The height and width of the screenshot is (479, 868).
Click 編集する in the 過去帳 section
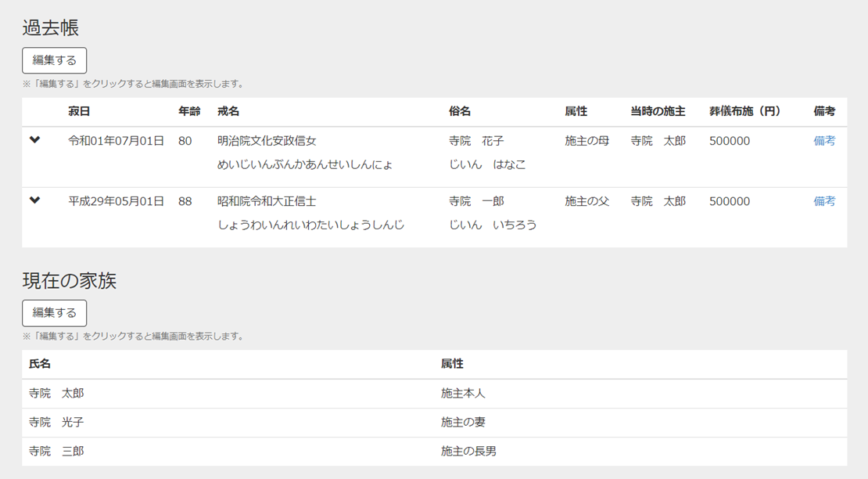click(54, 60)
